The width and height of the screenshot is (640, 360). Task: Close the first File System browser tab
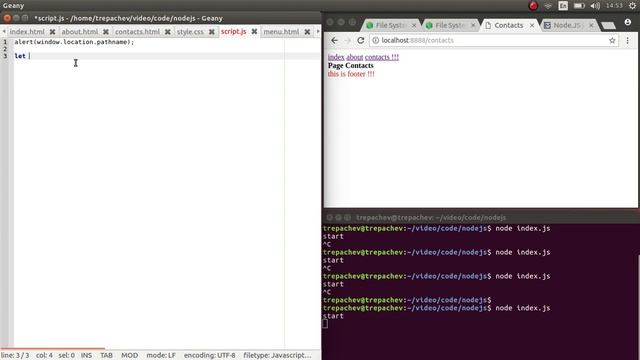(x=414, y=25)
